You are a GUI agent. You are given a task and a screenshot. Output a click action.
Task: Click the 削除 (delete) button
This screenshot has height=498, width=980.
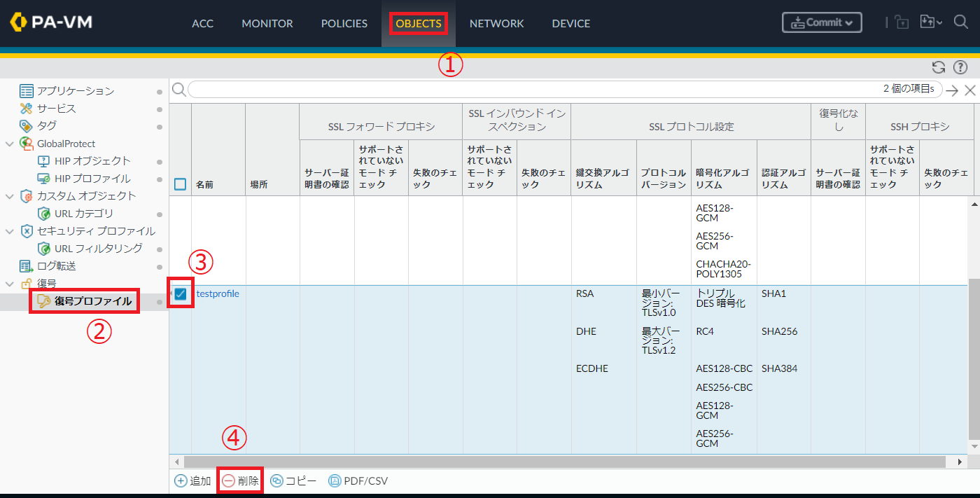coord(240,481)
